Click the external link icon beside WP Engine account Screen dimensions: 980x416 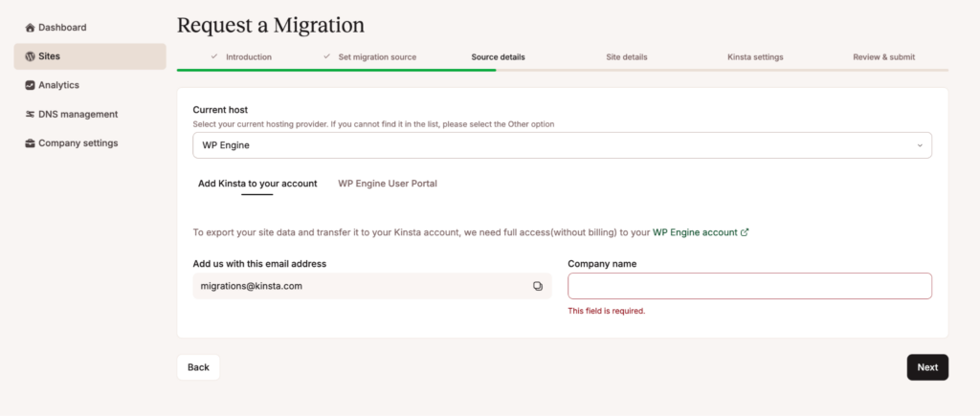[745, 232]
